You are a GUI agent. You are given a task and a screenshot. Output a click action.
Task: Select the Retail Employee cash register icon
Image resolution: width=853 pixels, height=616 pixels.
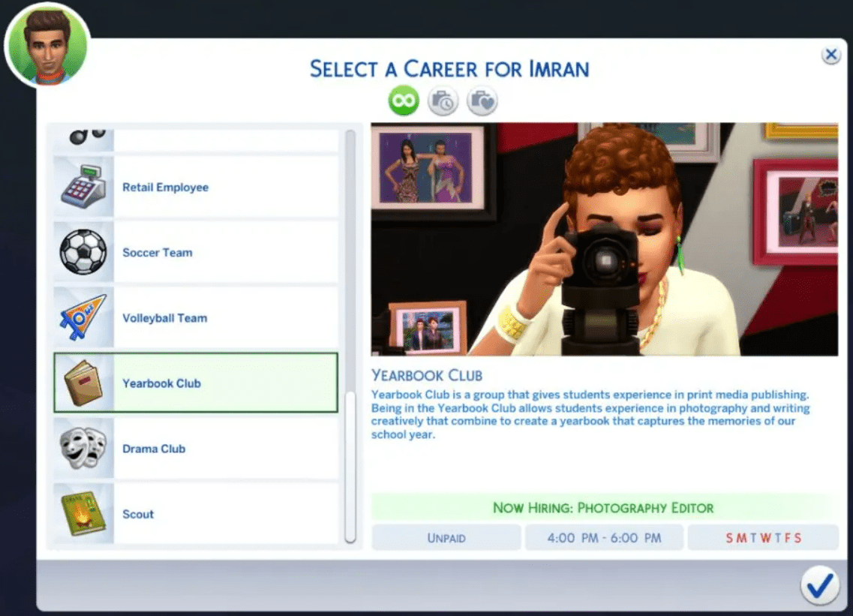tap(84, 187)
